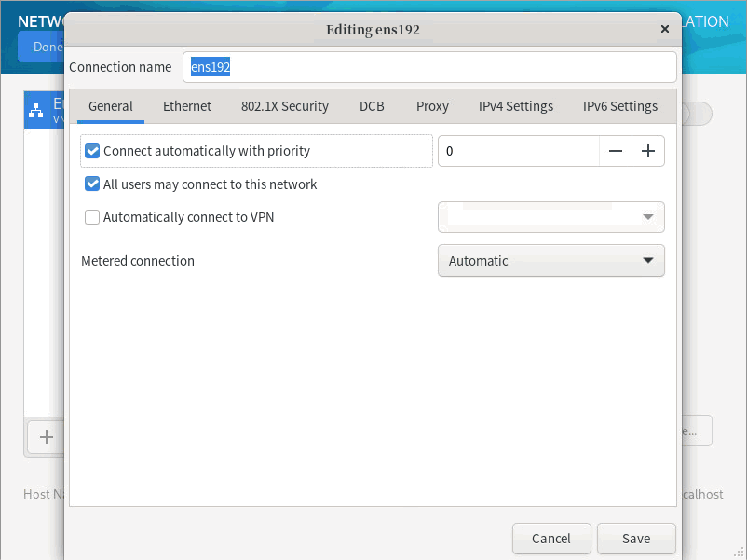This screenshot has height=560, width=747.
Task: Open the VPN selection dropdown
Action: [x=550, y=217]
